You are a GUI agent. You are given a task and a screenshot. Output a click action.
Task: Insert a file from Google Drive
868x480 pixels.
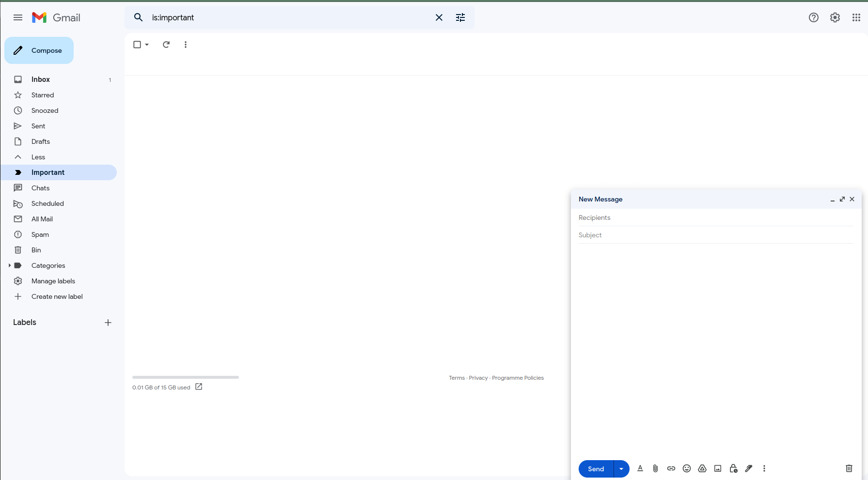702,468
